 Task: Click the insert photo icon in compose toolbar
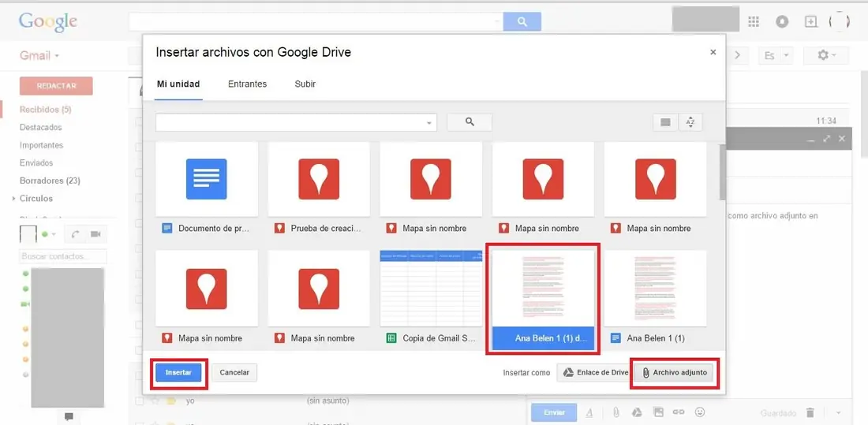pos(658,412)
